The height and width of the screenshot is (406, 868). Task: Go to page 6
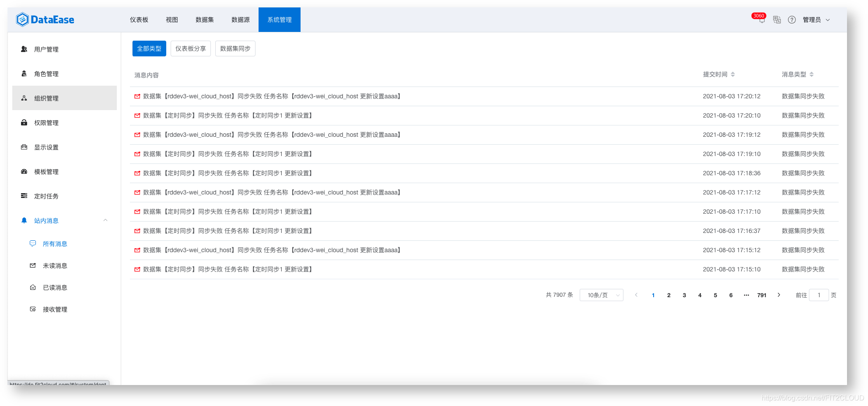coord(731,295)
